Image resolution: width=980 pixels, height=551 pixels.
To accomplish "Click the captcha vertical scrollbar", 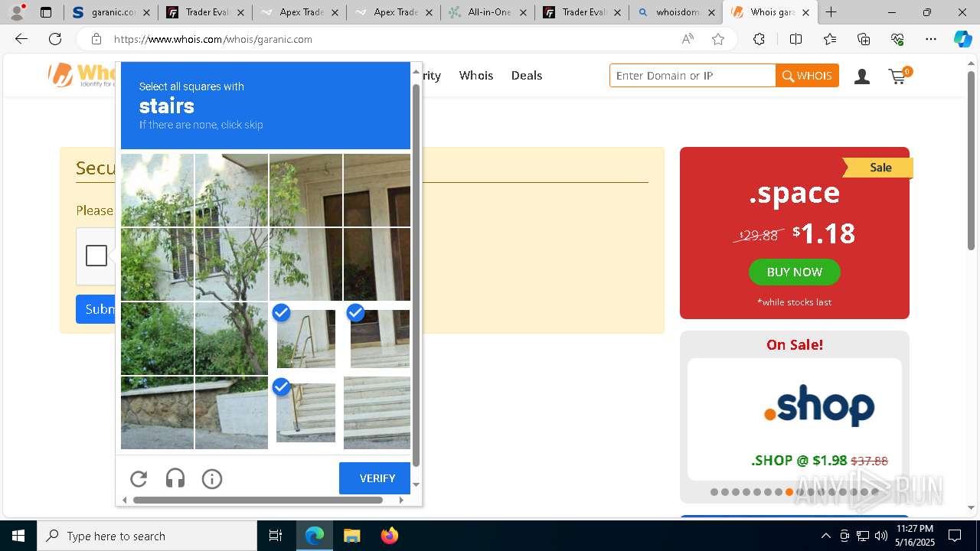I will [416, 275].
